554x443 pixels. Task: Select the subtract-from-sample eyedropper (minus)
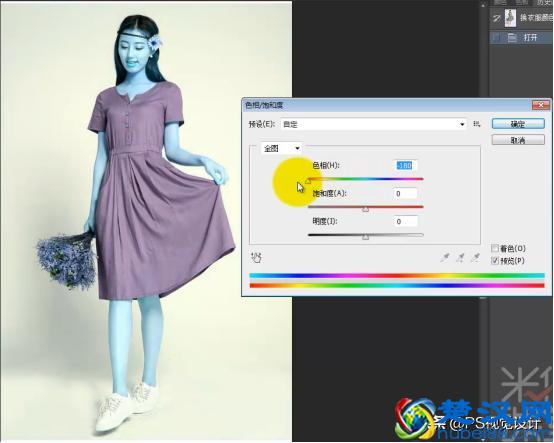click(x=475, y=258)
